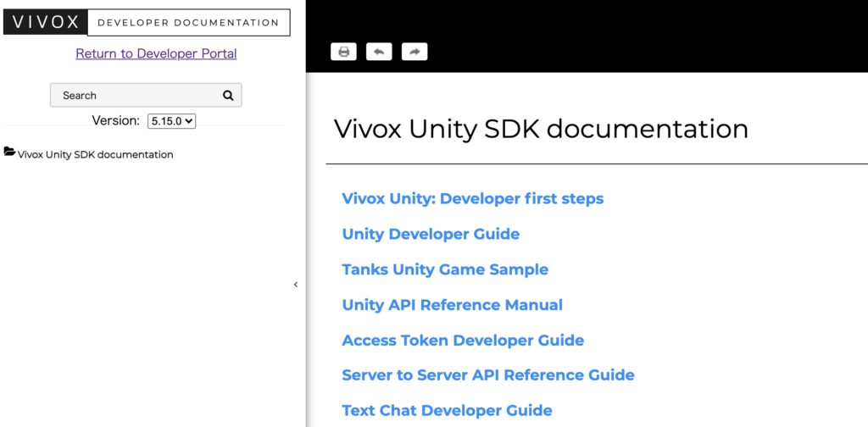Image resolution: width=868 pixels, height=427 pixels.
Task: Click the Developer Documentation header label
Action: (188, 23)
